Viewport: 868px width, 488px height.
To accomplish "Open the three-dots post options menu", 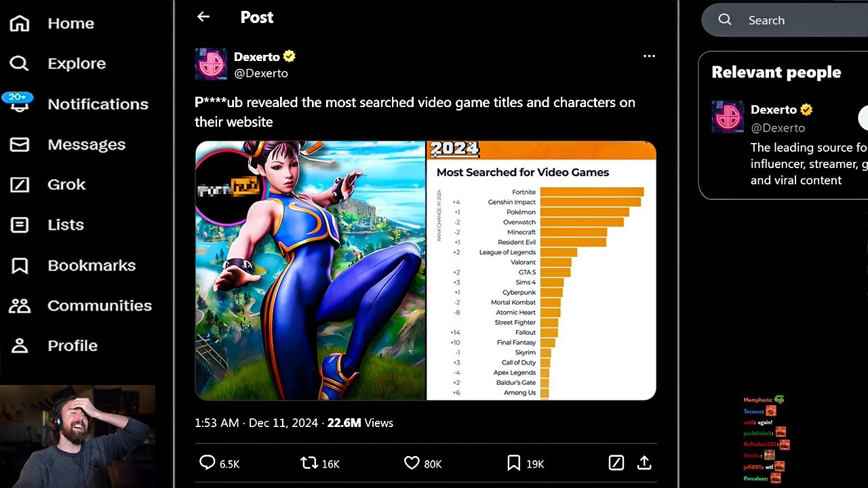I will tap(649, 56).
